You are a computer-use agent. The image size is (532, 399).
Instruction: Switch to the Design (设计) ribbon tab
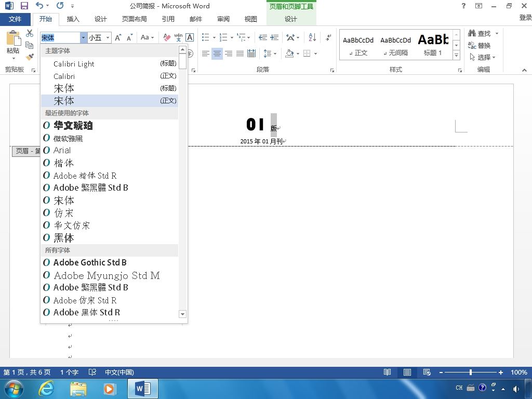[100, 19]
